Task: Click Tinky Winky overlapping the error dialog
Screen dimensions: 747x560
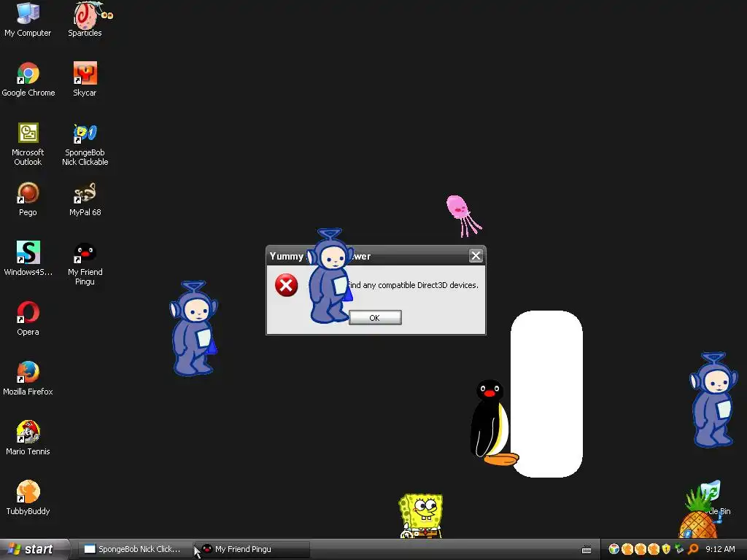Action: pos(330,275)
